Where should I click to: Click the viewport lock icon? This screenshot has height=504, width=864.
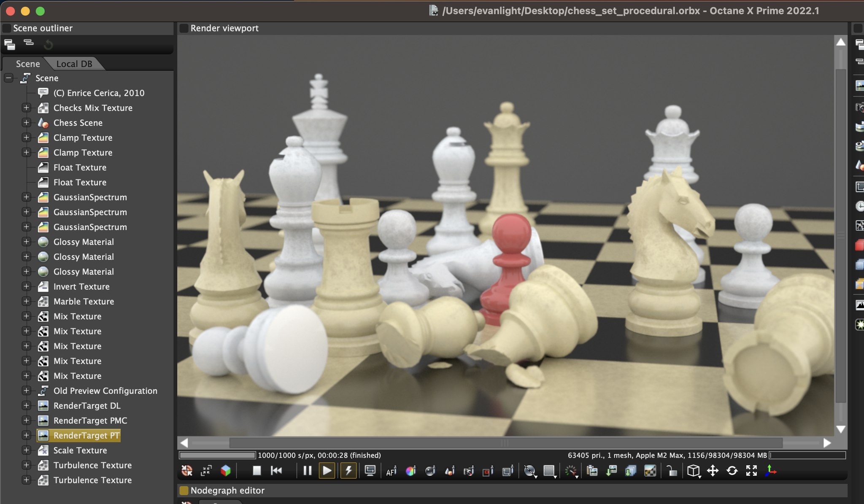tap(671, 471)
